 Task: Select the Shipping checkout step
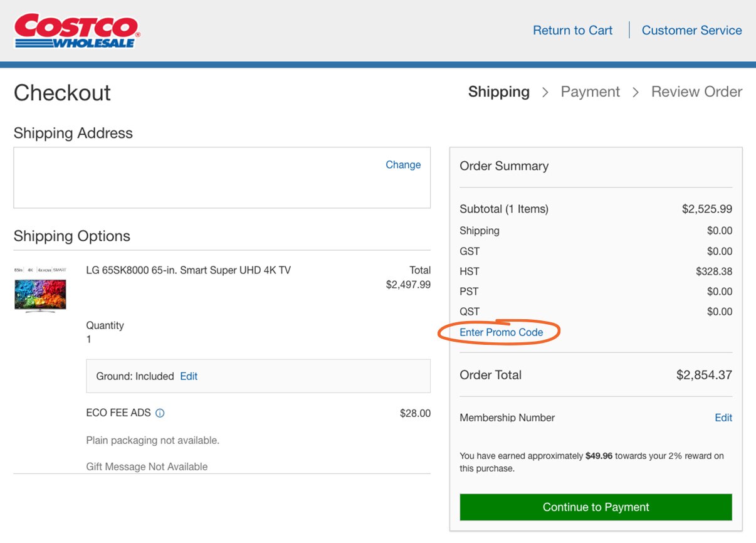[499, 92]
